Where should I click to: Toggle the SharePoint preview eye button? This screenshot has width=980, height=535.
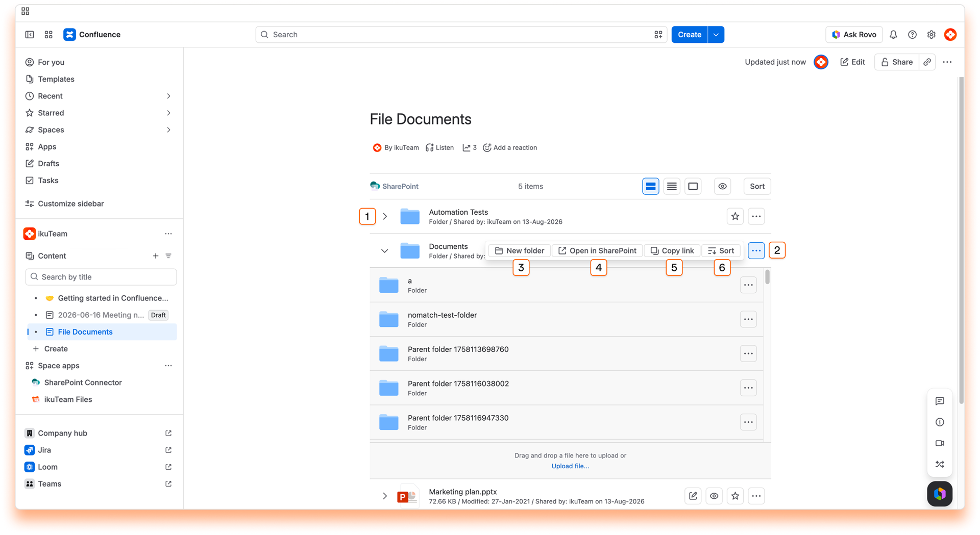click(x=722, y=186)
